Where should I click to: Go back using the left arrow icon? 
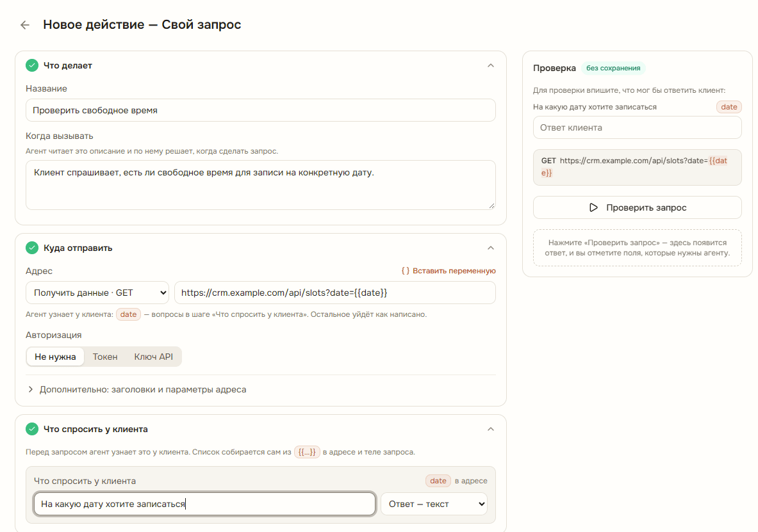24,25
